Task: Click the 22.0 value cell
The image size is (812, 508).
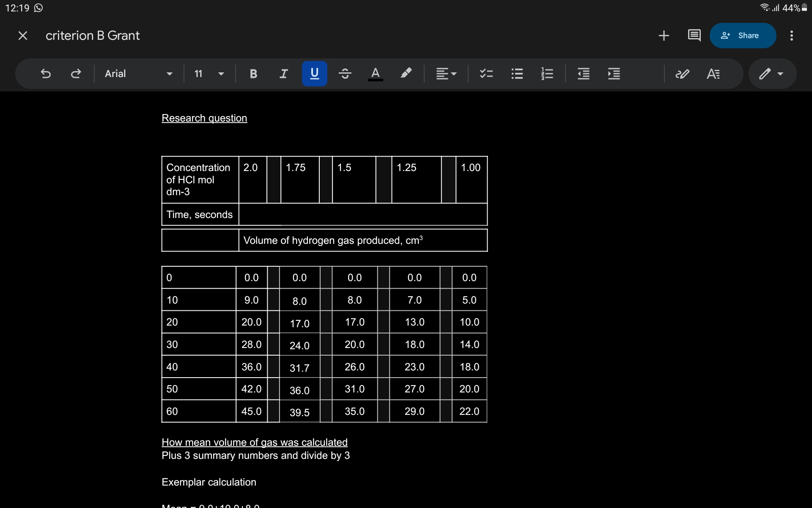Action: pos(469,411)
